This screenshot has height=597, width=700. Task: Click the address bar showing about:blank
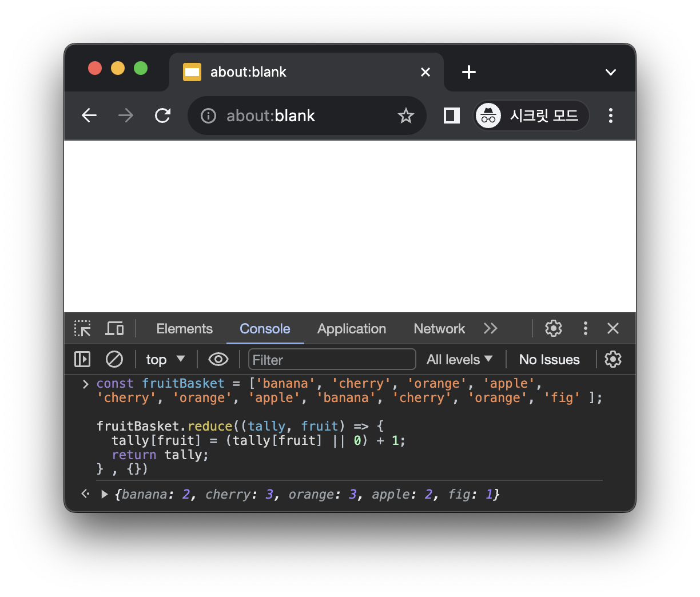click(x=307, y=116)
